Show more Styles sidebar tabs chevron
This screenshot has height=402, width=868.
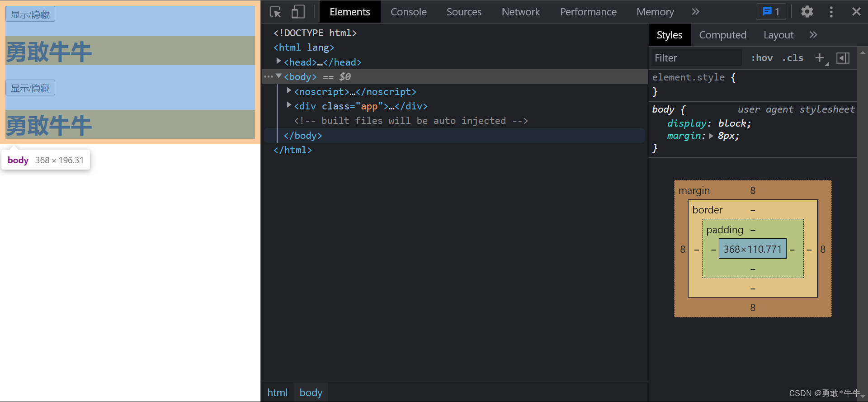[x=813, y=35]
